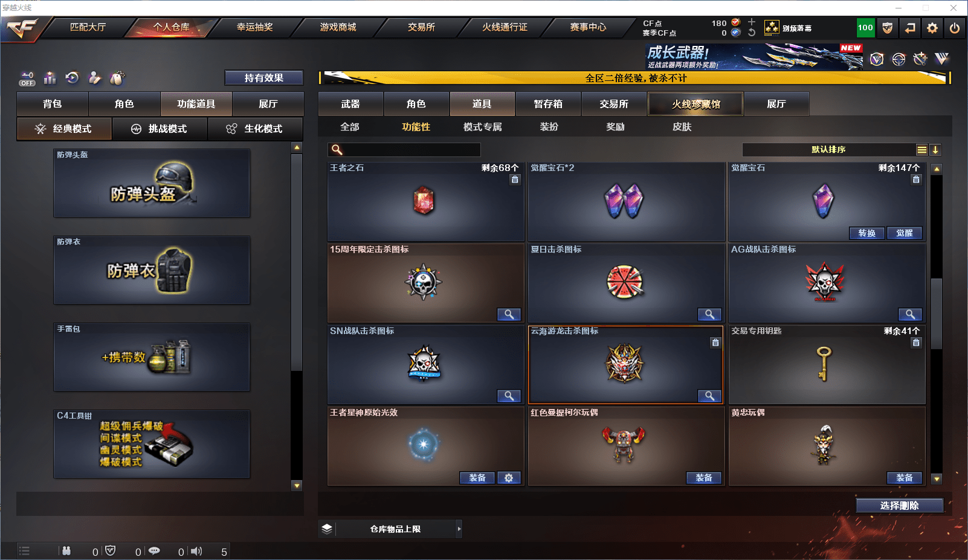Viewport: 968px width, 560px height.
Task: Click magnifier icon on 15周年限定击杀图标
Action: [509, 314]
